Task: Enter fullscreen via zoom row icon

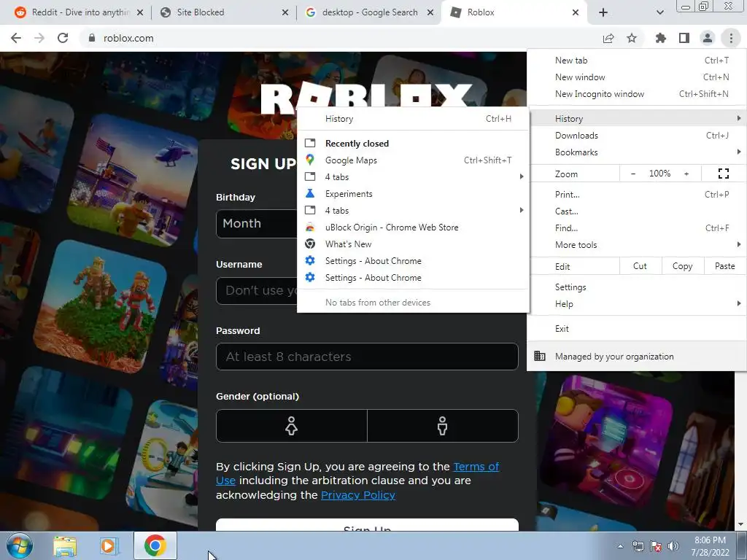Action: (723, 174)
